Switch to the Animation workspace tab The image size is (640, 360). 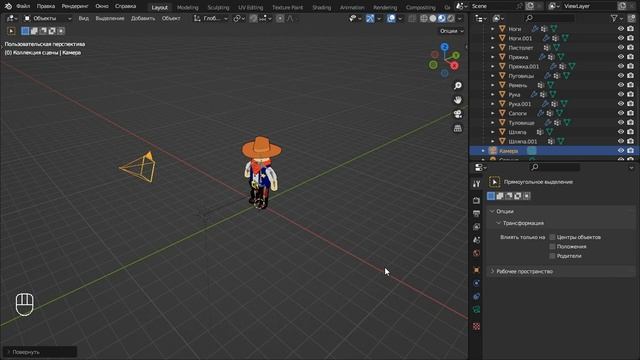[352, 7]
